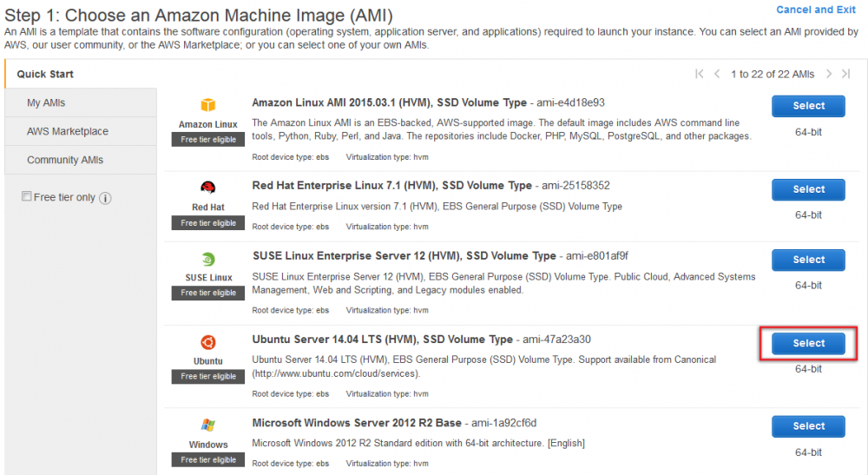Click the 64-bit label under Amazon Linux Select
The height and width of the screenshot is (475, 868).
(808, 132)
